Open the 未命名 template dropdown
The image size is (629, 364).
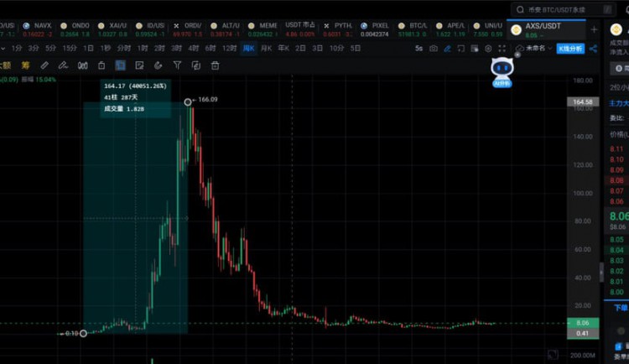(x=536, y=48)
